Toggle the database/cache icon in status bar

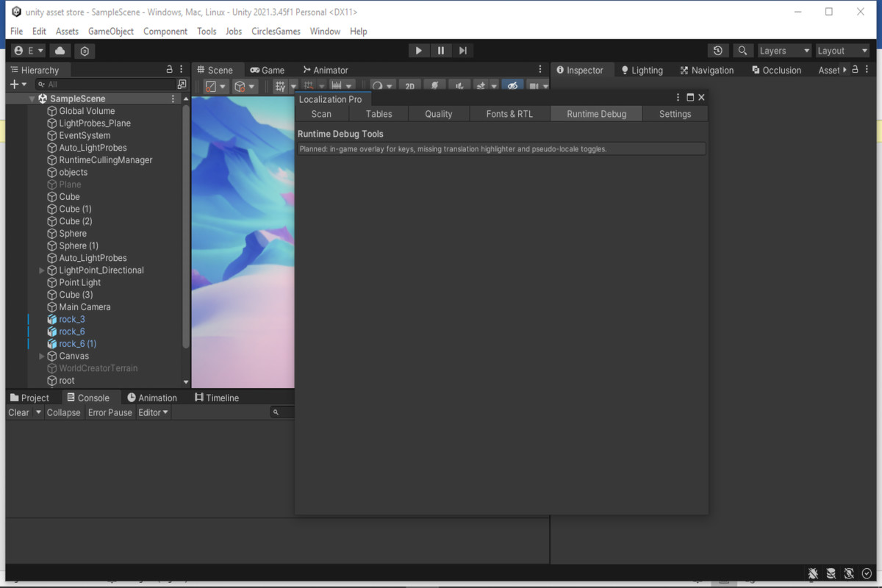pos(831,573)
